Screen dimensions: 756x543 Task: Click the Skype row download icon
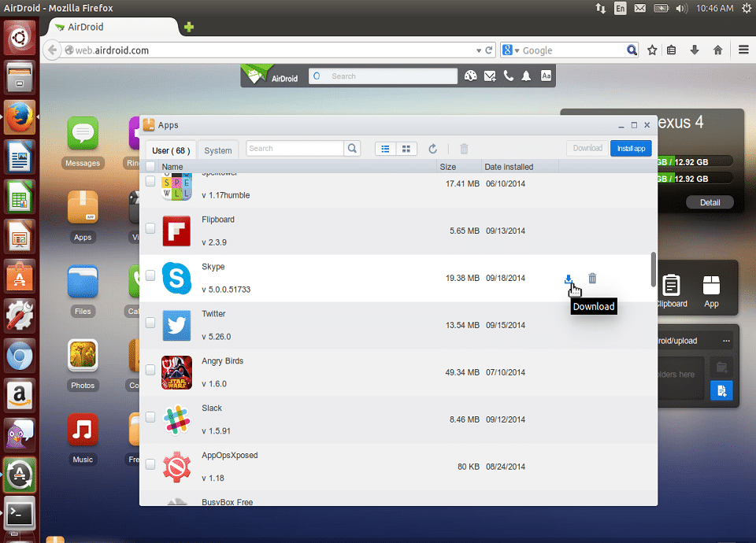(x=569, y=278)
